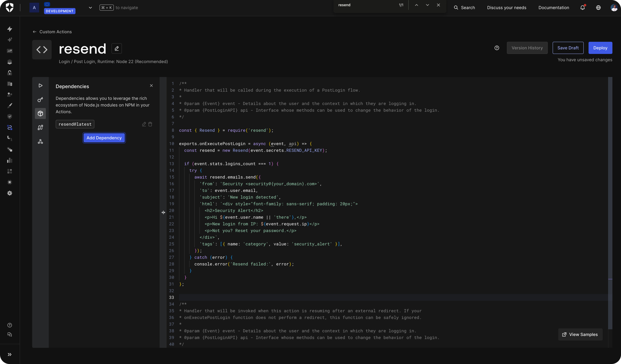The width and height of the screenshot is (621, 364).
Task: Open the Auth0 shield logo home
Action: coord(10,7)
